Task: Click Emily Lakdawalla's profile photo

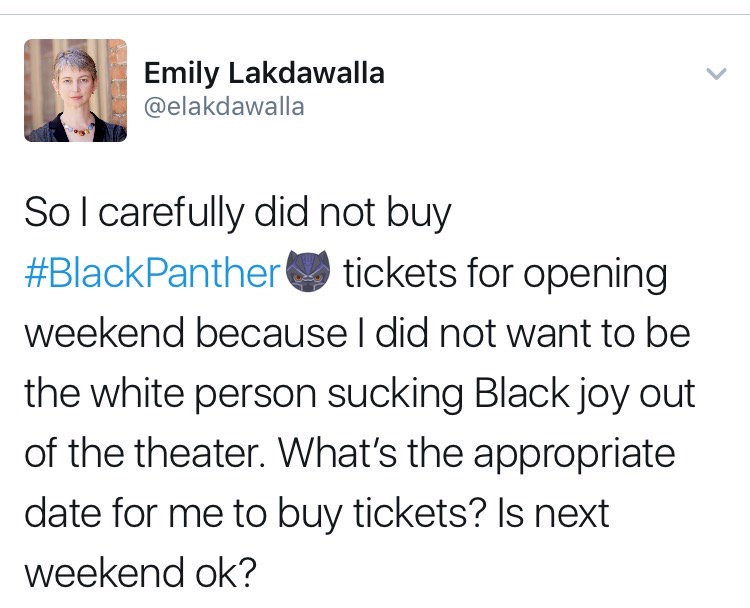Action: (75, 91)
